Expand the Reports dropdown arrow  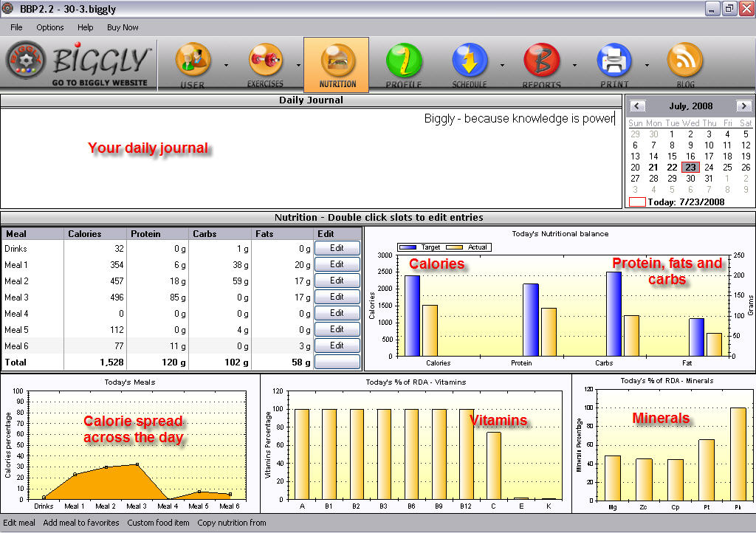click(574, 65)
